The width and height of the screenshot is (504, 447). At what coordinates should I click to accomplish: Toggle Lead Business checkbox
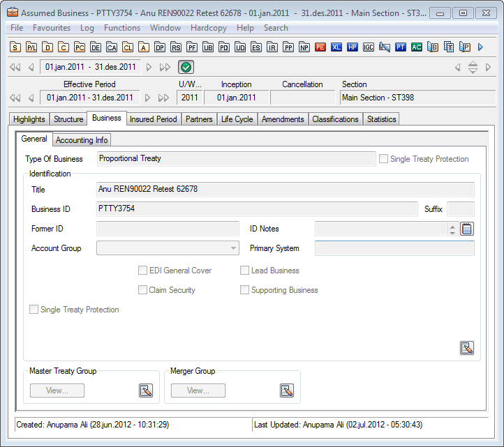click(244, 270)
